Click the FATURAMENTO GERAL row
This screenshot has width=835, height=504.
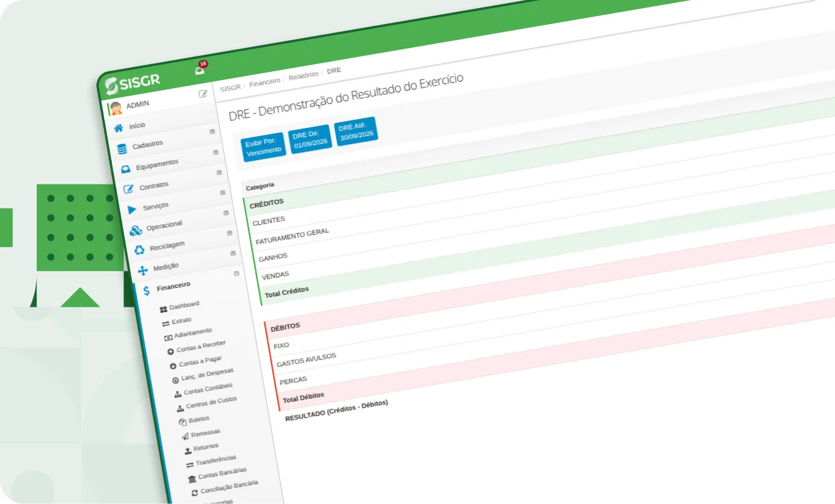292,236
